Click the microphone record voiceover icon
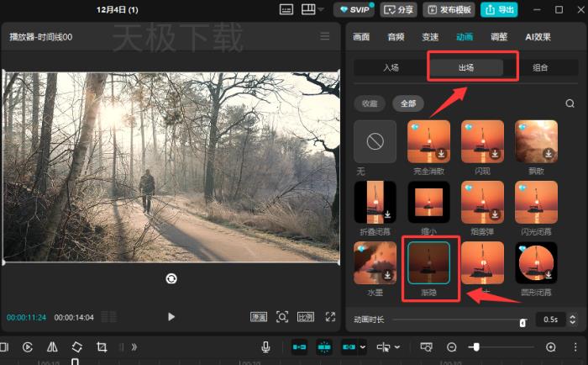 pyautogui.click(x=265, y=346)
